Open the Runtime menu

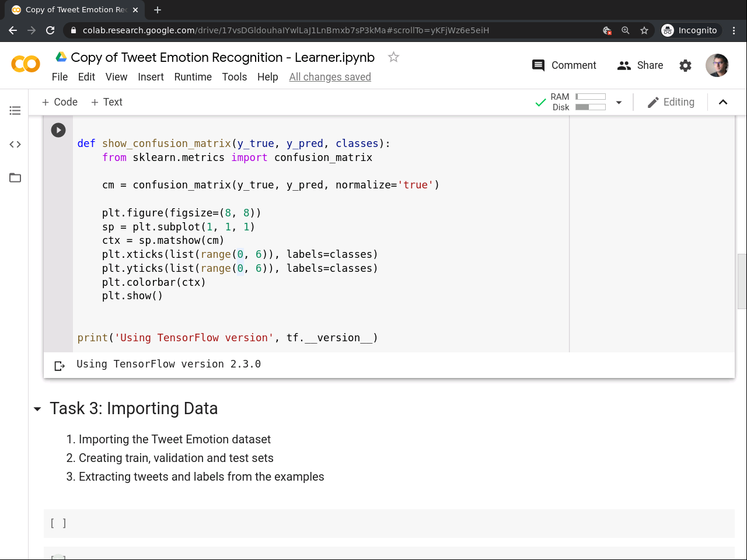tap(193, 77)
